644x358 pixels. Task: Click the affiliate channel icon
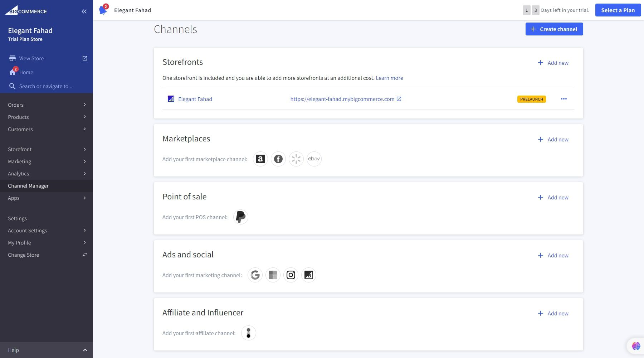point(248,333)
